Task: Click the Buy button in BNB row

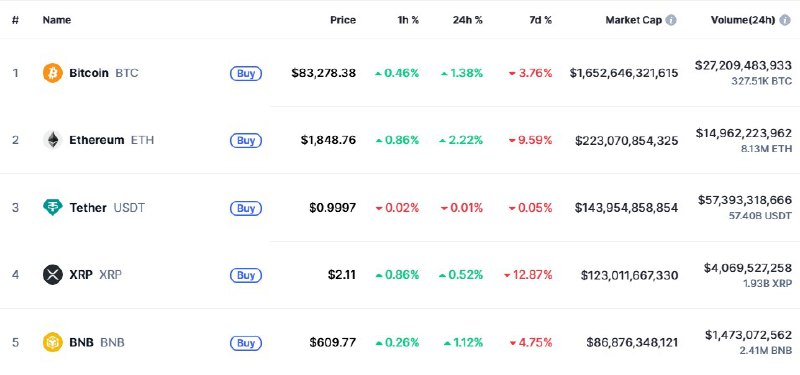Action: (x=246, y=343)
